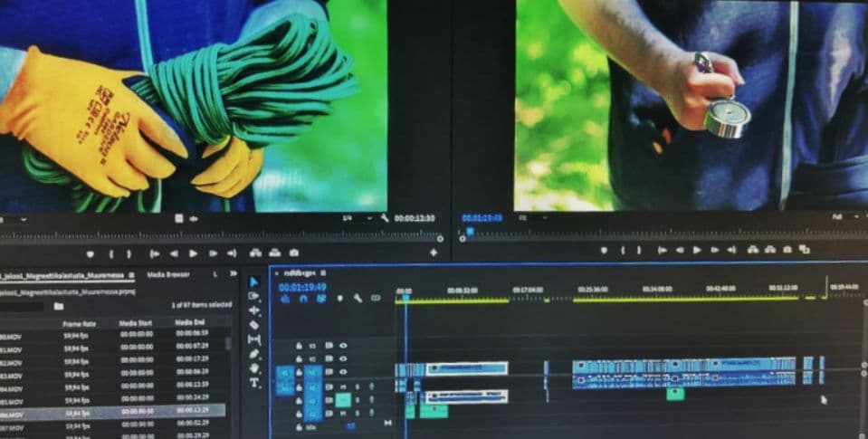868x439 pixels.
Task: Hide the top video track eye
Action: [342, 344]
